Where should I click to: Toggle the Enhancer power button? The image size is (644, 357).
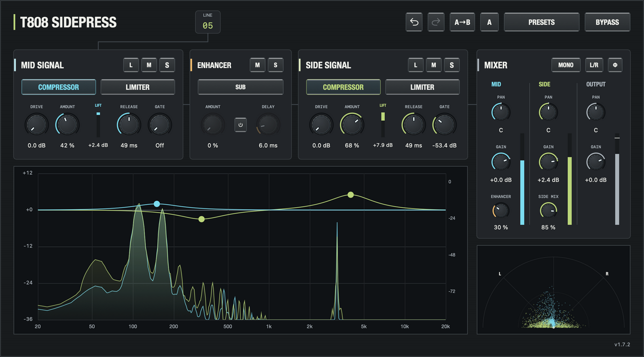coord(240,125)
